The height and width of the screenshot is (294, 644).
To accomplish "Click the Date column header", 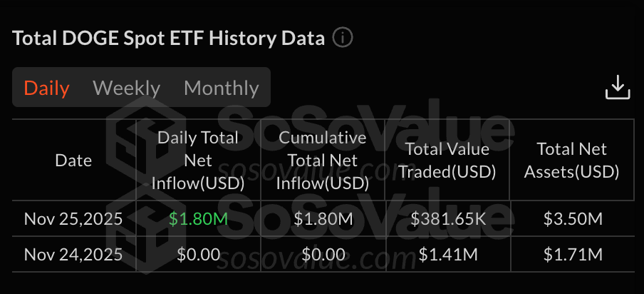I will coord(73,161).
